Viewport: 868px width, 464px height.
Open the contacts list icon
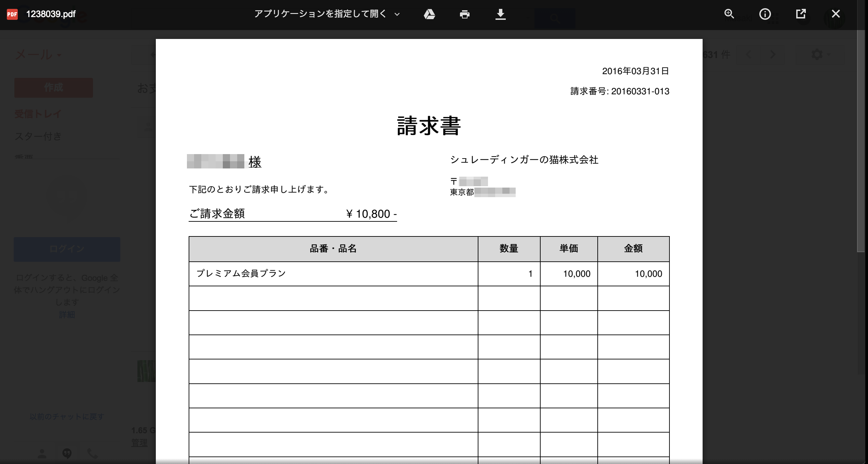click(x=42, y=454)
